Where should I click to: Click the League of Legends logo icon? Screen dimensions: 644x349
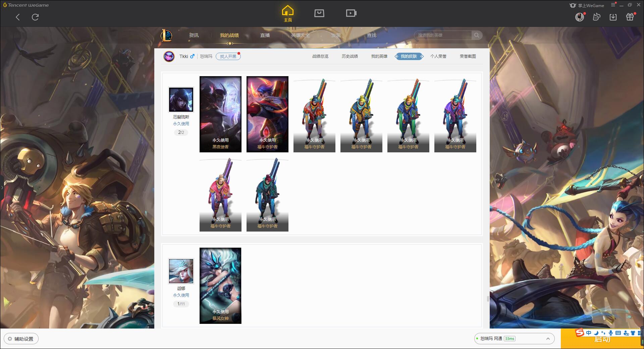[166, 35]
